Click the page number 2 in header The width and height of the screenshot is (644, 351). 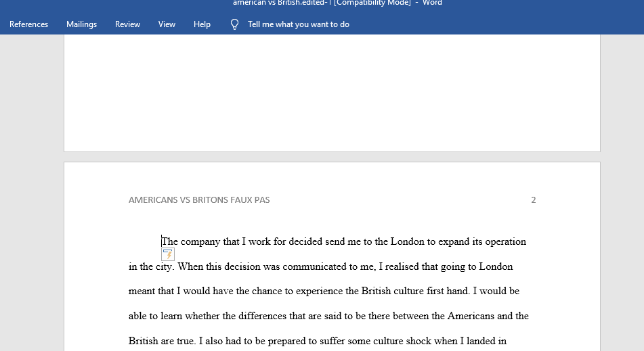point(534,200)
